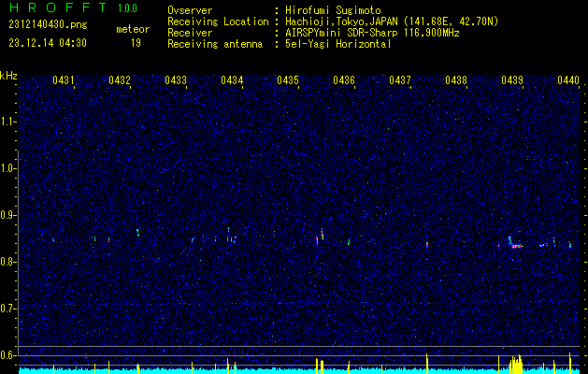Screen dimensions: 588x374
Task: Select the 0434 time marker
Action: tap(232, 80)
